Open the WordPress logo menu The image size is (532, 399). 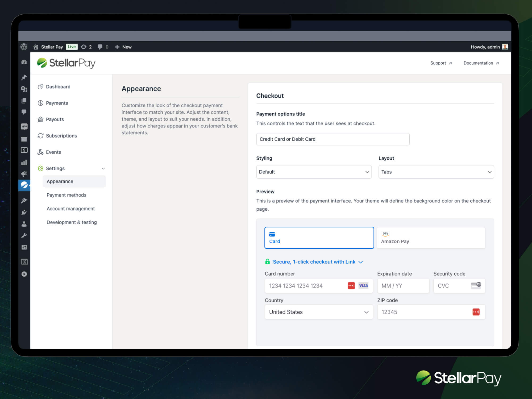pyautogui.click(x=24, y=47)
